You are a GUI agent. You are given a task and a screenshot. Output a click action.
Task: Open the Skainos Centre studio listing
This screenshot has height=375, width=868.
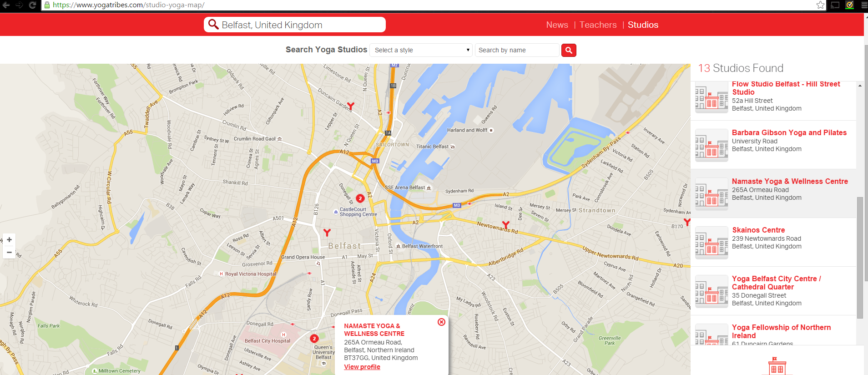pos(758,230)
